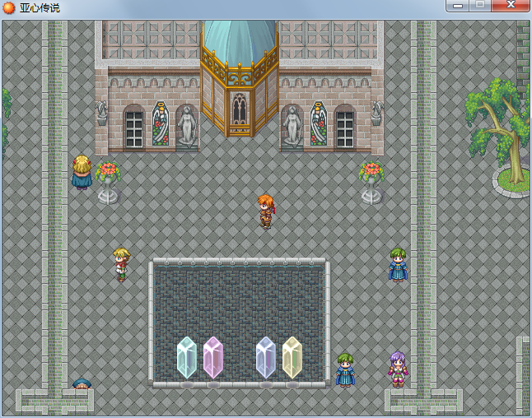Screen dimensions: 532x418
Task: Click the pale blue crystal in the pool
Action: 266,357
